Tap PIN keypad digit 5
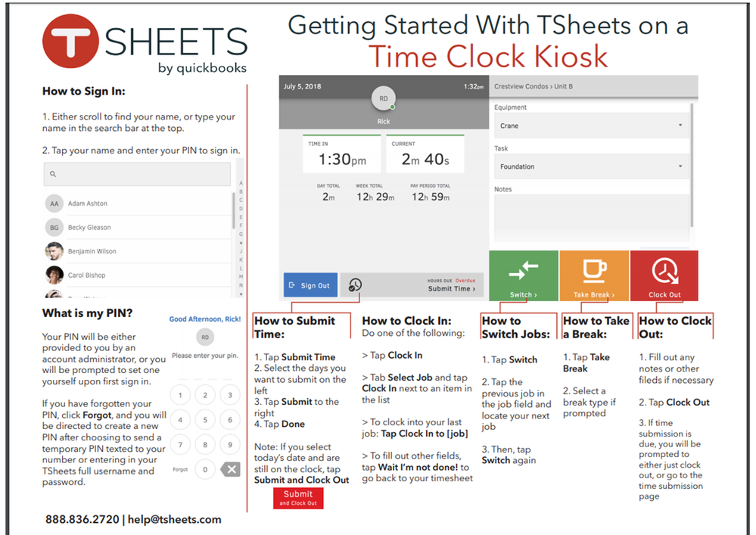756x535 pixels. point(205,420)
